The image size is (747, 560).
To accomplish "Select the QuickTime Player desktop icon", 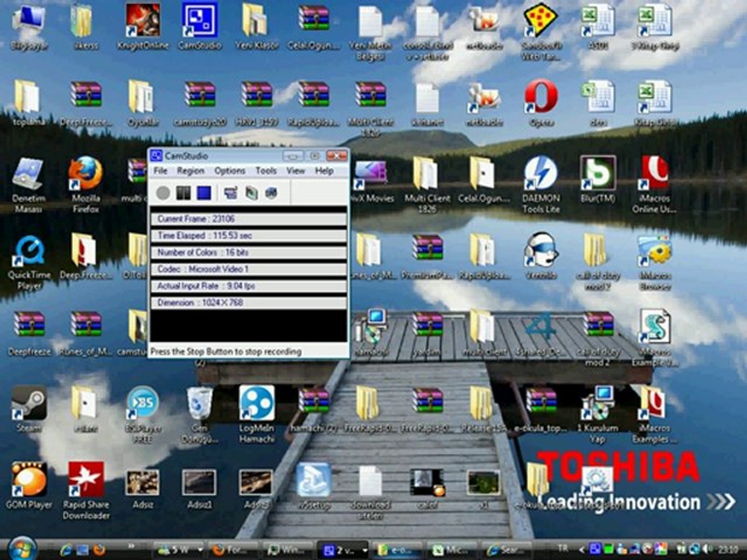I will click(29, 262).
